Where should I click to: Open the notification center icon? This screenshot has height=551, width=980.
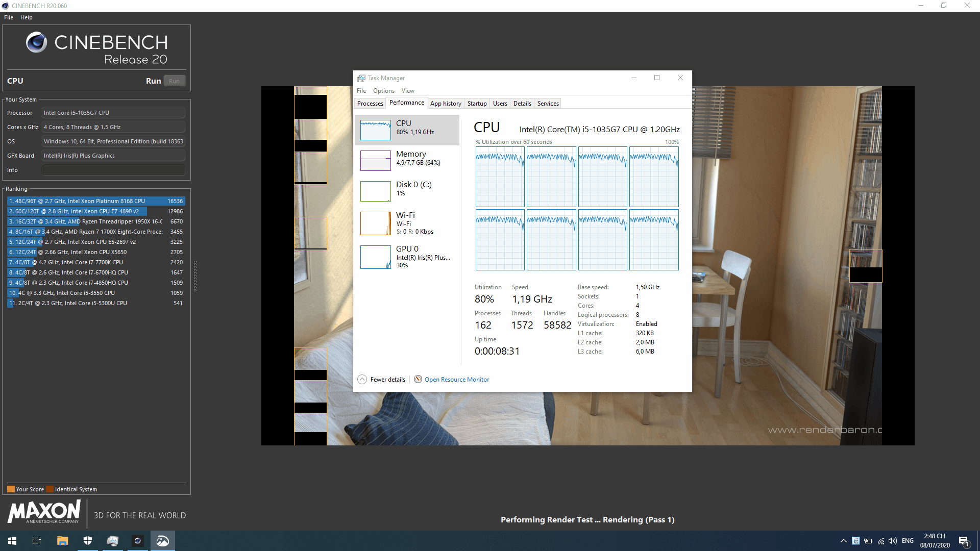pyautogui.click(x=964, y=541)
